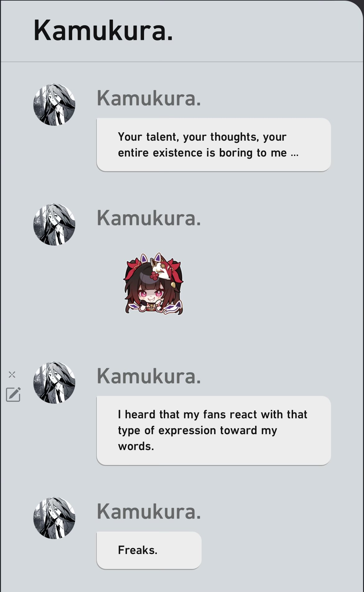
Task: Click sender name above 'I heard that' message
Action: tap(149, 376)
